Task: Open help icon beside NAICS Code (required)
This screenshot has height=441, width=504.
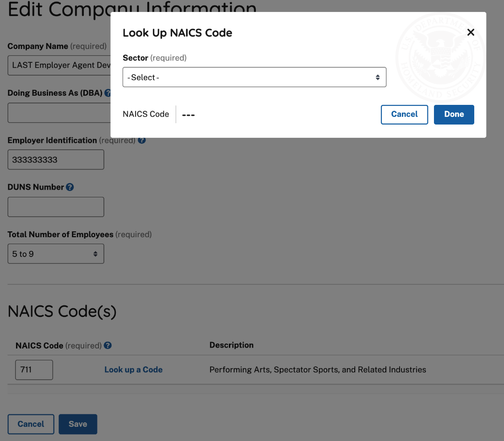Action: 108,345
